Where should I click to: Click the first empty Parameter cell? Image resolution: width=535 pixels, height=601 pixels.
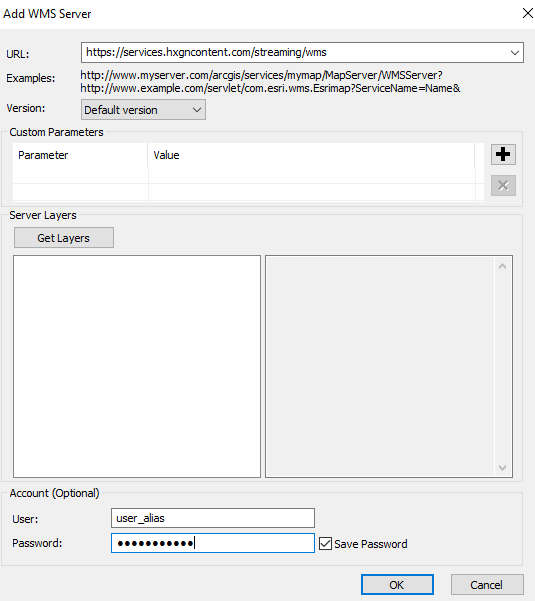tap(80, 175)
